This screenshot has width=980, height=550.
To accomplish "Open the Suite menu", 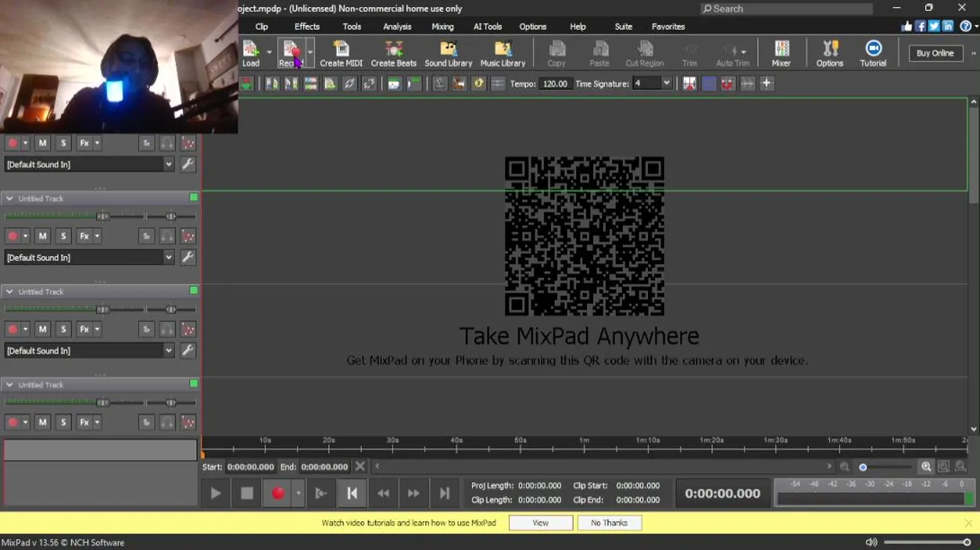I will 624,26.
